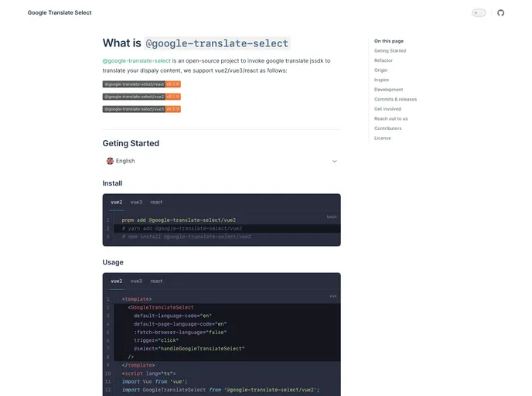This screenshot has width=532, height=396.
Task: Jump to Getting Started in page outline
Action: [390, 51]
